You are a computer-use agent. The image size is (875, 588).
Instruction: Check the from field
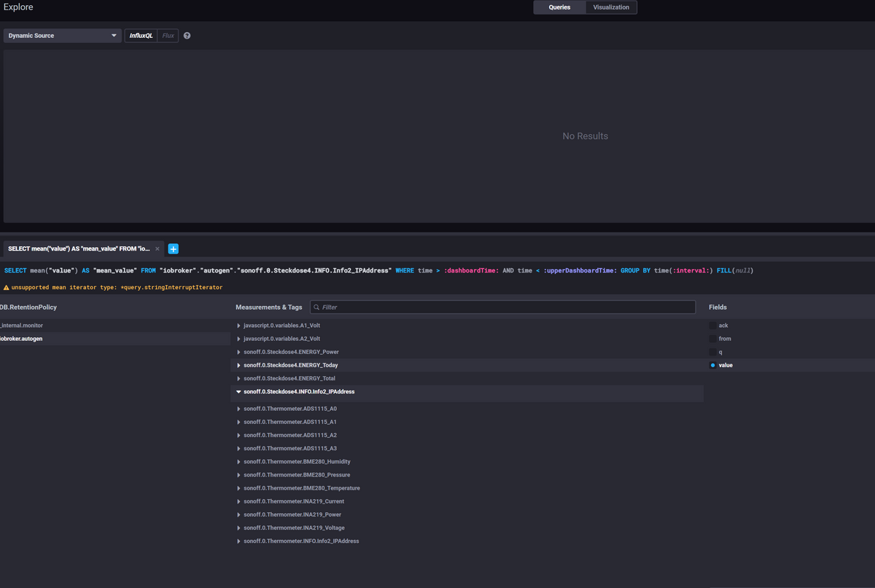tap(712, 339)
